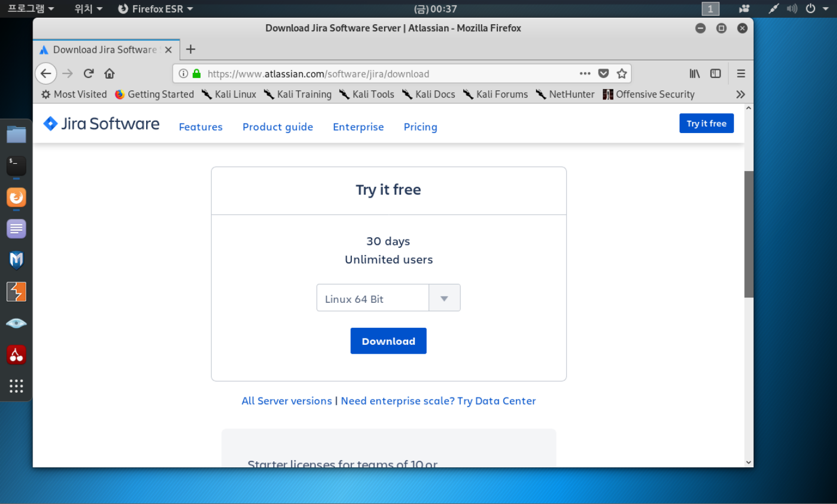Image resolution: width=837 pixels, height=504 pixels.
Task: Reload the current page
Action: pyautogui.click(x=89, y=73)
